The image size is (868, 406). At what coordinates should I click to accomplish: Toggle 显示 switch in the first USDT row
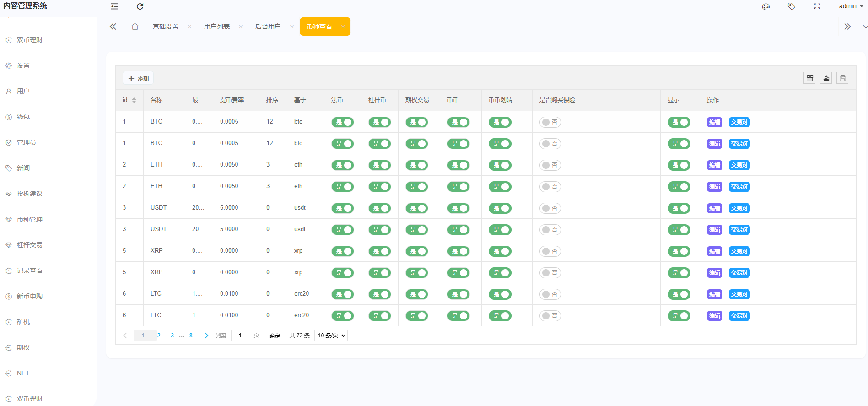click(679, 208)
